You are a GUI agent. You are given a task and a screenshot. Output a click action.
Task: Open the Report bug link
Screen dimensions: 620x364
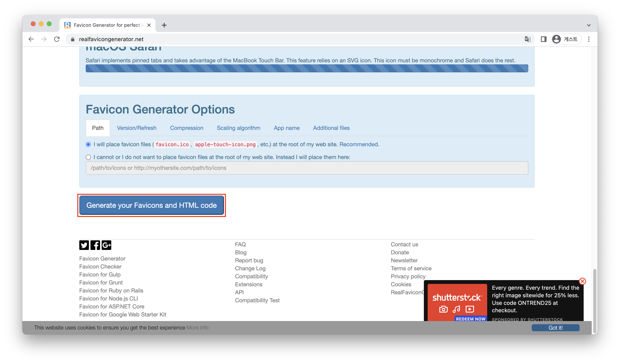coord(249,260)
